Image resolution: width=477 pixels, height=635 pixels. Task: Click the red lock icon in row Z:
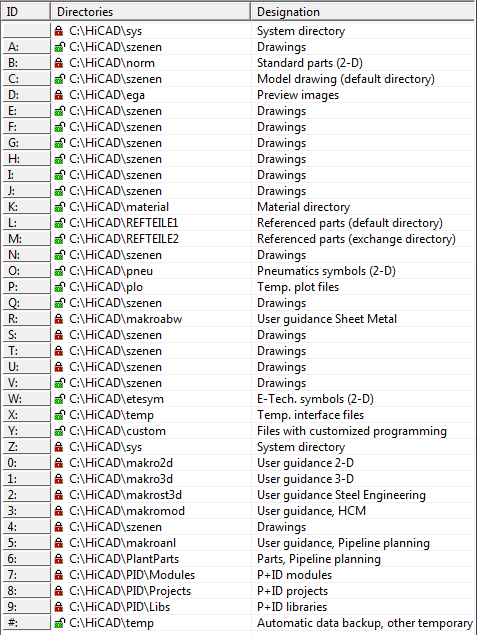tap(59, 447)
